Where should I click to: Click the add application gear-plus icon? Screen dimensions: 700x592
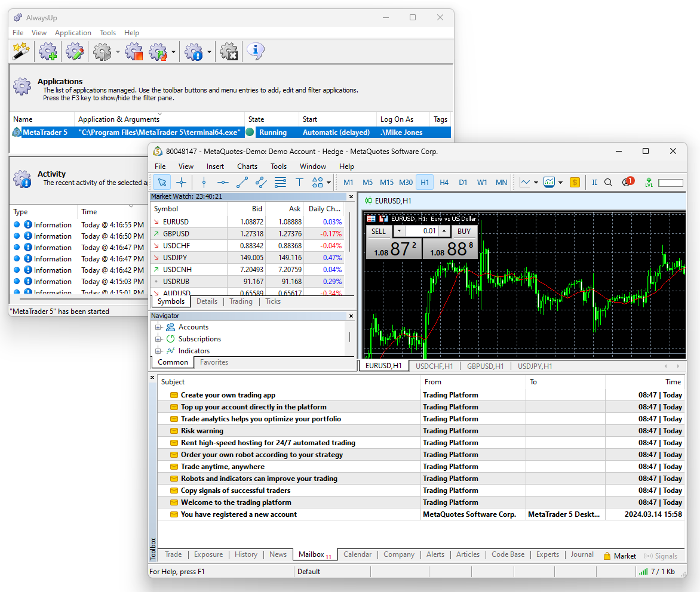(x=48, y=52)
